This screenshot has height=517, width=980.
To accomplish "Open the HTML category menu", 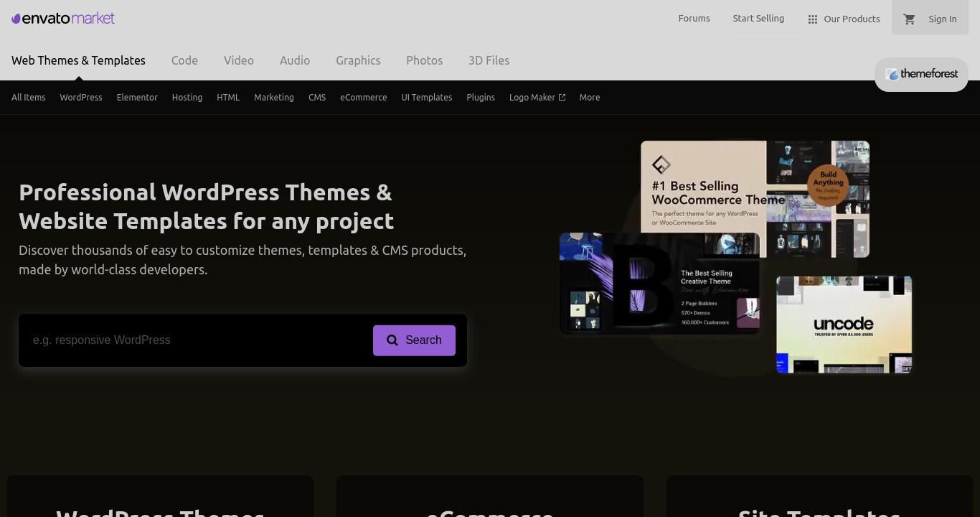I will pyautogui.click(x=228, y=98).
